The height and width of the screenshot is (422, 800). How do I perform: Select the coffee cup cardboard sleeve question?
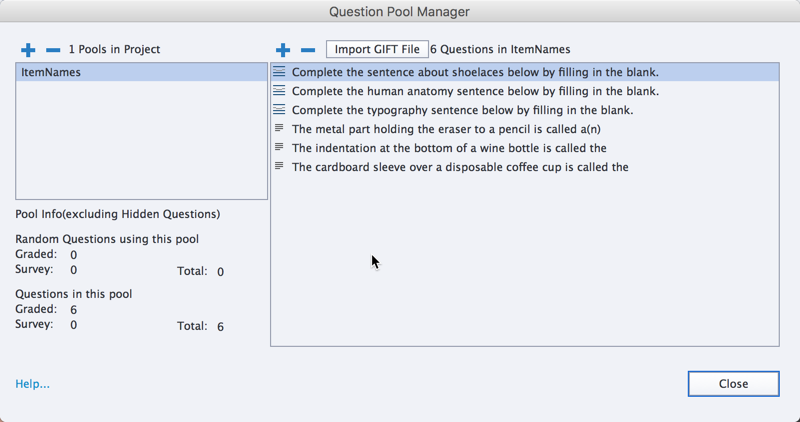[x=524, y=167]
